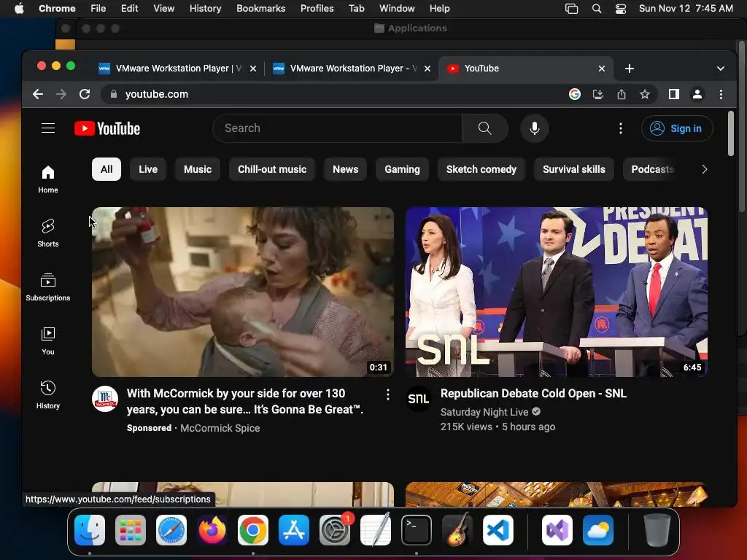Open macOS Control Center
This screenshot has height=560, width=747.
click(621, 9)
